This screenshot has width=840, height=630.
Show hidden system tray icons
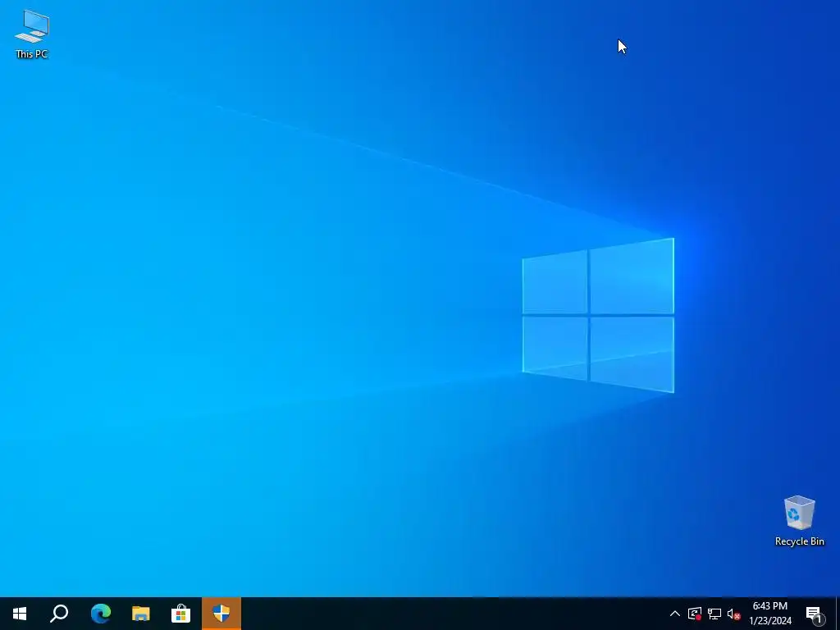675,614
